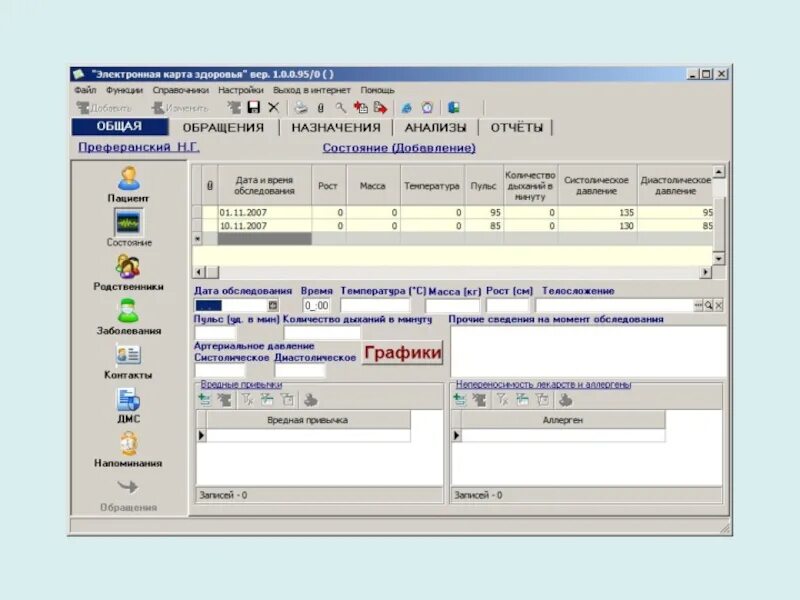Open the Родственники sidebar section
This screenshot has width=800, height=600.
(129, 273)
